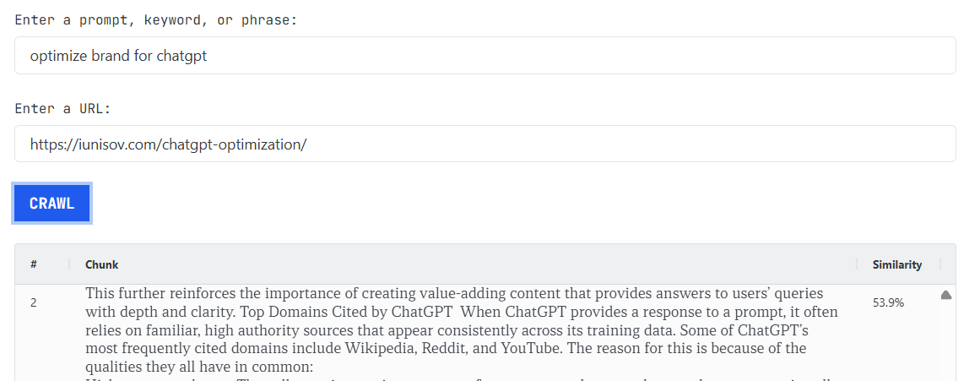Click the Chunk column header
Screen dimensions: 980x381
tap(101, 264)
